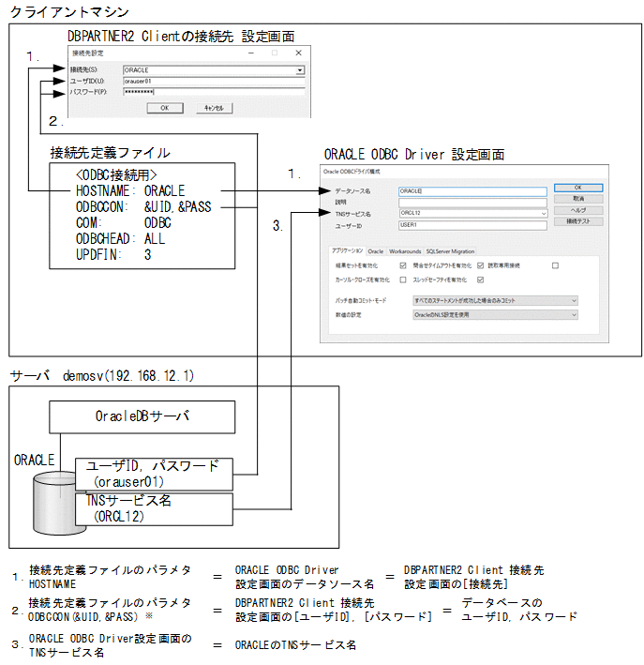Click the パスワード field with masked characters

[x=214, y=92]
